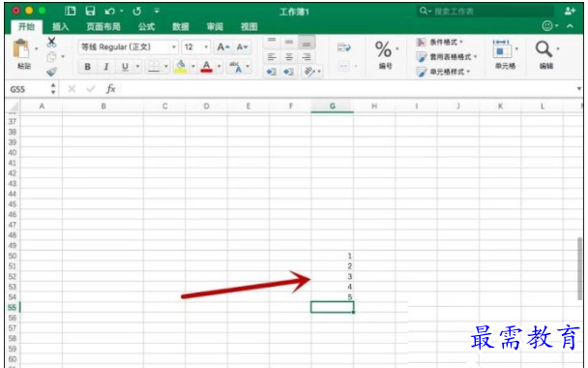The height and width of the screenshot is (368, 588).
Task: Toggle Underline formatting
Action: click(x=125, y=67)
